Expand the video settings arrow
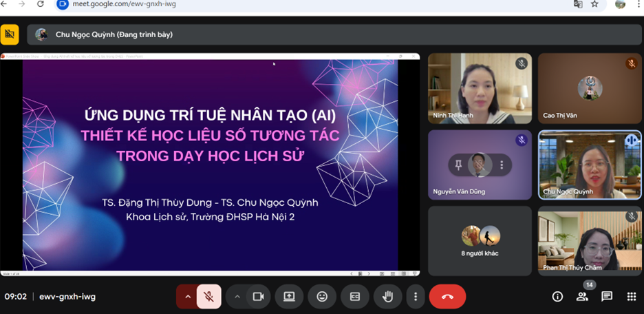 [237, 297]
